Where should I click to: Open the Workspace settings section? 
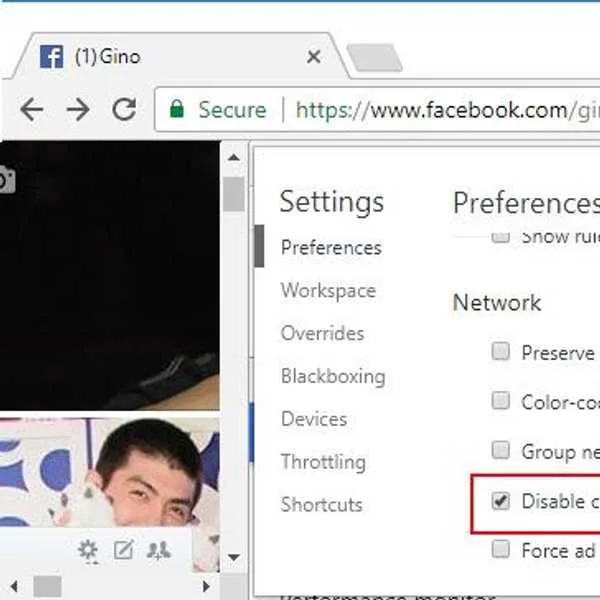click(x=328, y=290)
